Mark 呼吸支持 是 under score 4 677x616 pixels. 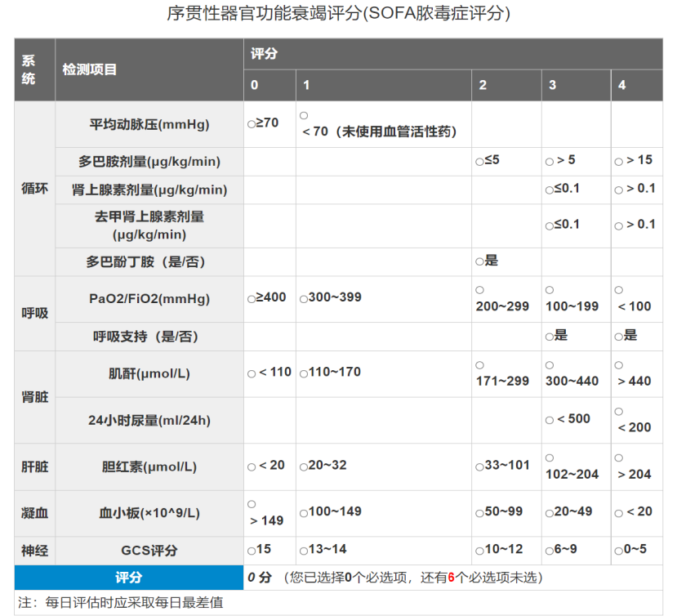619,337
